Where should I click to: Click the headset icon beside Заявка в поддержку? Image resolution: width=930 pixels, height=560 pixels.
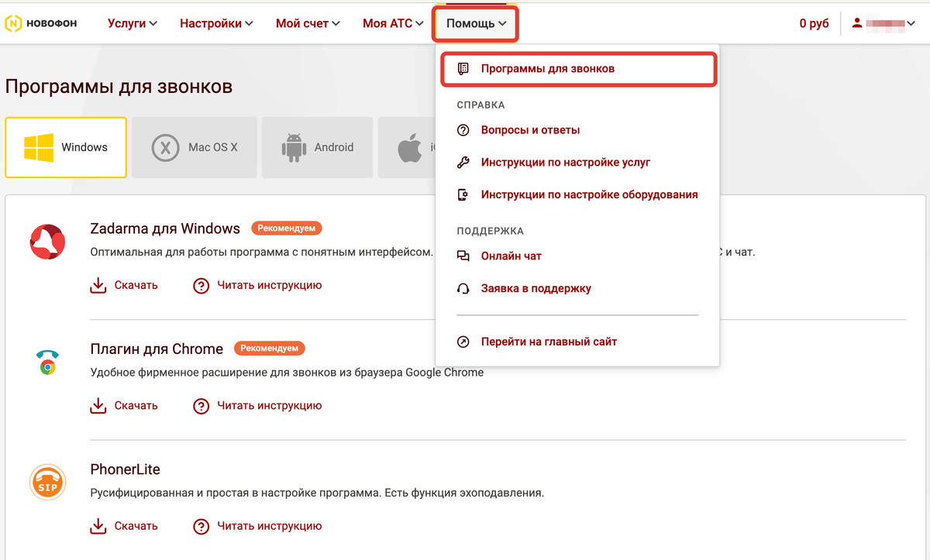click(x=463, y=288)
